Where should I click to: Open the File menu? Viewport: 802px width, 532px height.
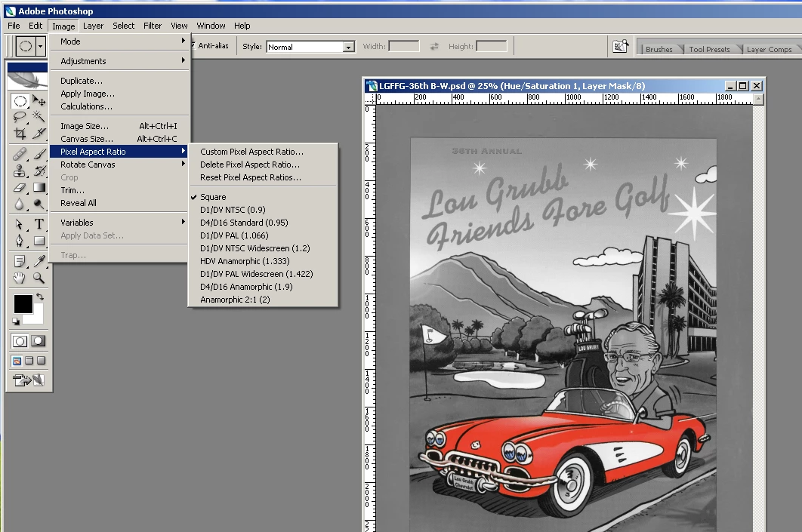point(14,26)
